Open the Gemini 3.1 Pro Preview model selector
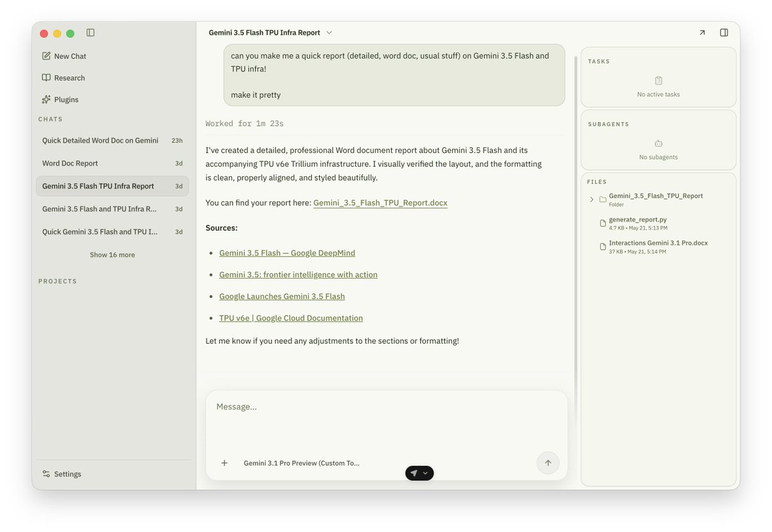This screenshot has height=532, width=772. pyautogui.click(x=302, y=463)
